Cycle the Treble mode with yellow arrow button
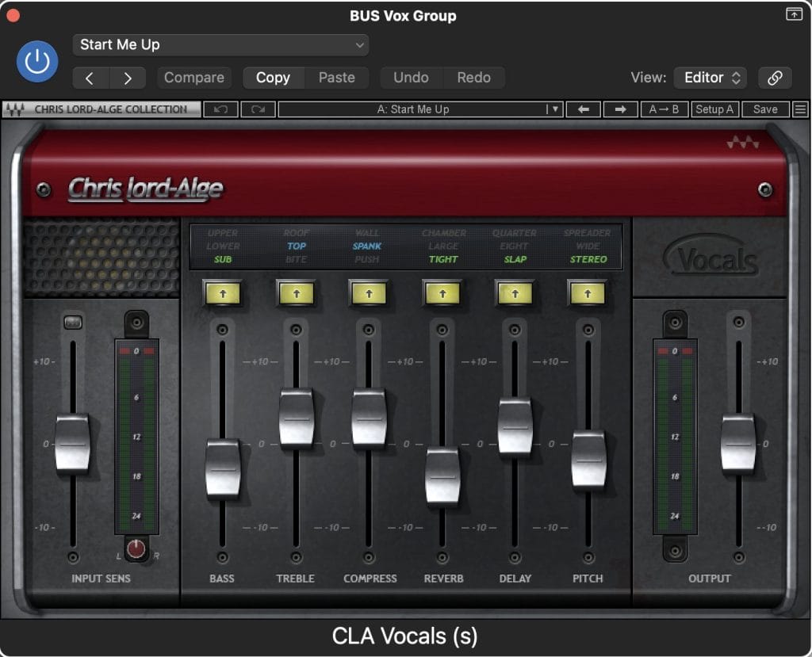Viewport: 812px width, 657px height. pyautogui.click(x=297, y=293)
